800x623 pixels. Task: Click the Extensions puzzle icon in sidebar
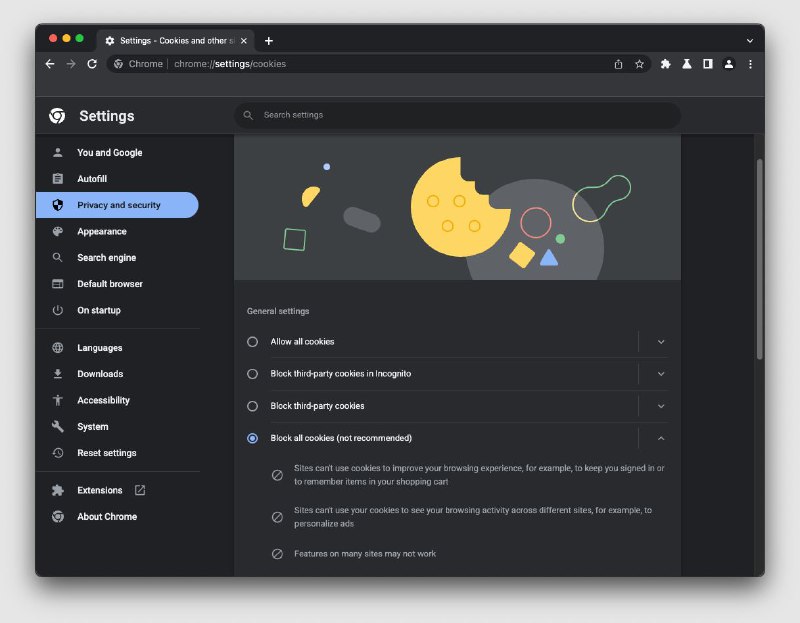click(58, 490)
